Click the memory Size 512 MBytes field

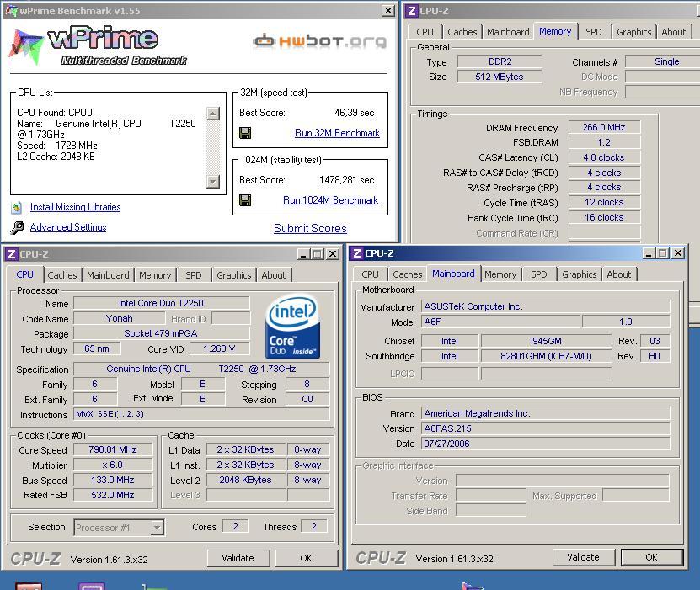(500, 77)
